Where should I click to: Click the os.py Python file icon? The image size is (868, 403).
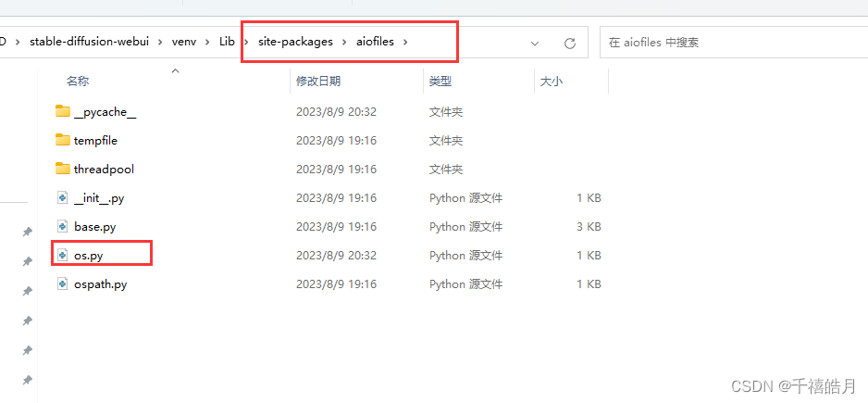(x=63, y=256)
